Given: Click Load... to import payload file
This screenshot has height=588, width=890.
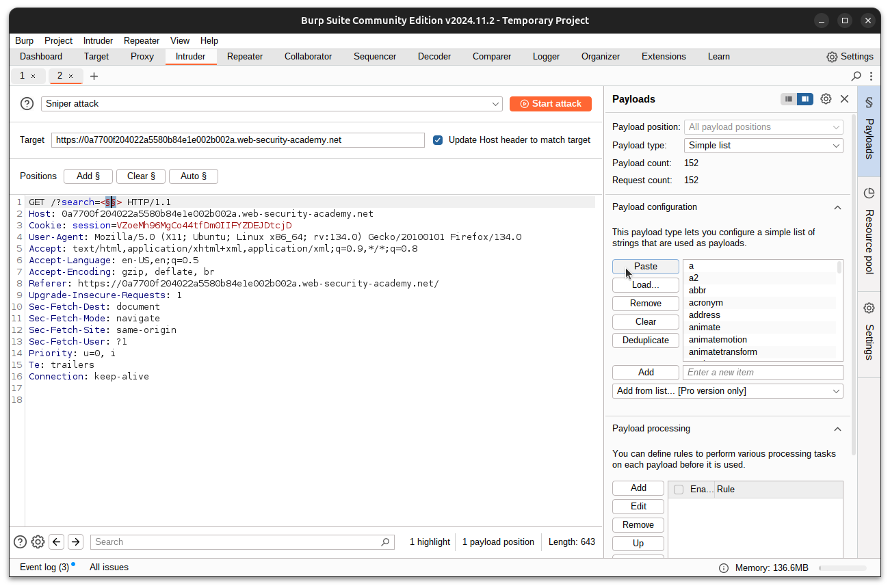Looking at the screenshot, I should click(646, 285).
